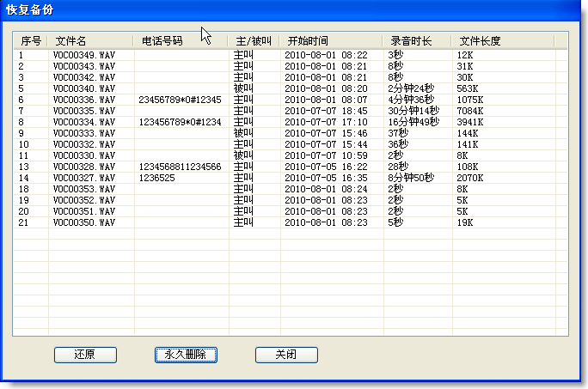Click start time 2010-07-07 10:59
Viewport: 588px width, 389px height.
pos(327,155)
